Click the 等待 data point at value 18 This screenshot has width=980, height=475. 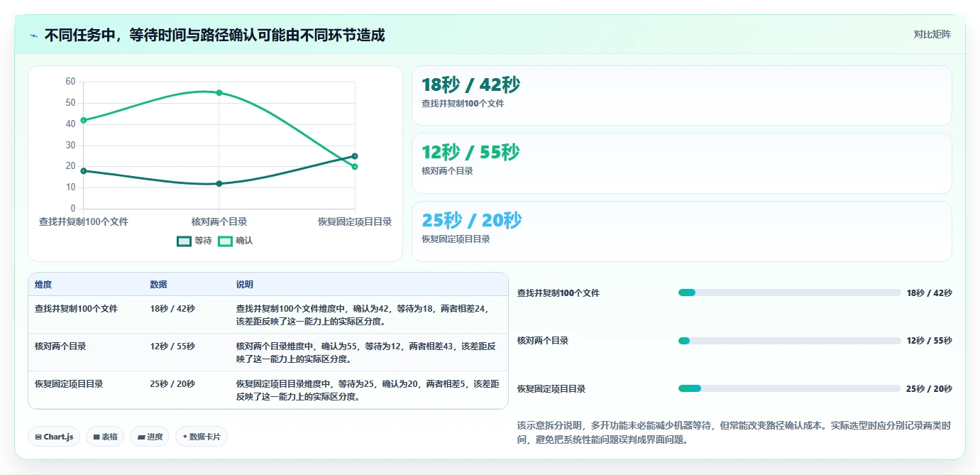(x=84, y=171)
